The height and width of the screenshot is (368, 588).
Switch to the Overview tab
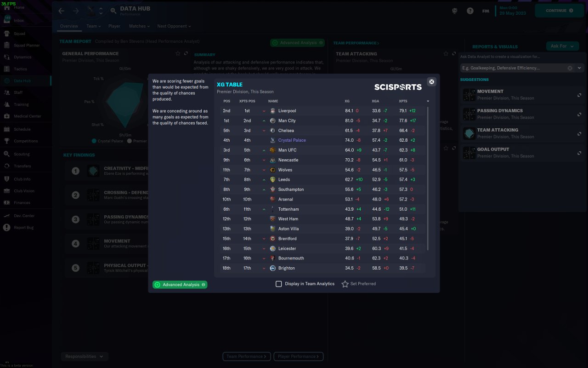click(69, 26)
